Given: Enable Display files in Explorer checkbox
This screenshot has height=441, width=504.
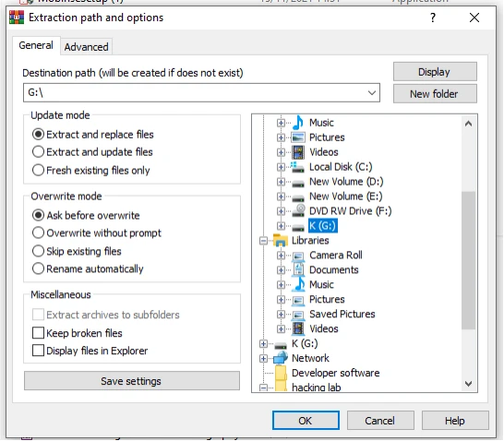Looking at the screenshot, I should coord(38,351).
